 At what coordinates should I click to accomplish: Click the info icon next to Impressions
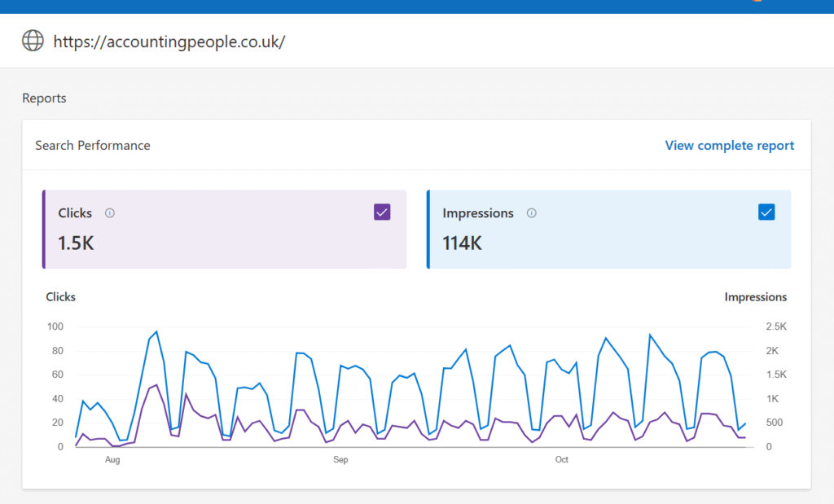pos(532,213)
